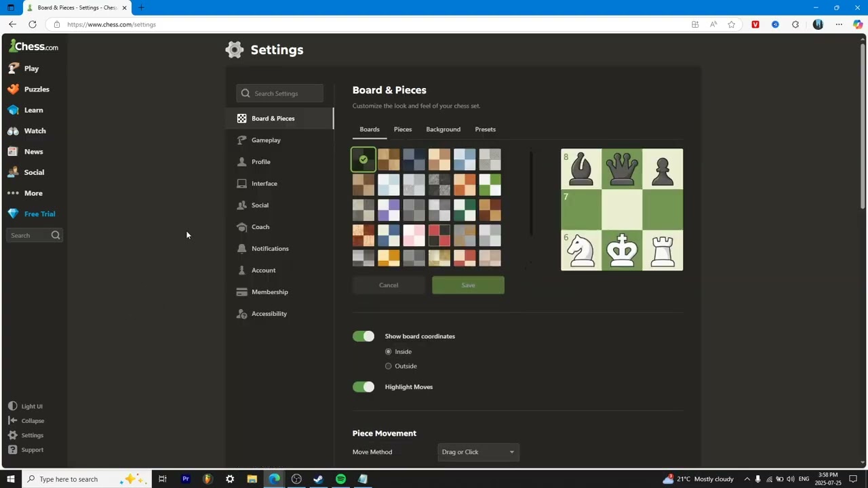This screenshot has width=868, height=488.
Task: Open File Explorer from the taskbar
Action: (x=252, y=479)
